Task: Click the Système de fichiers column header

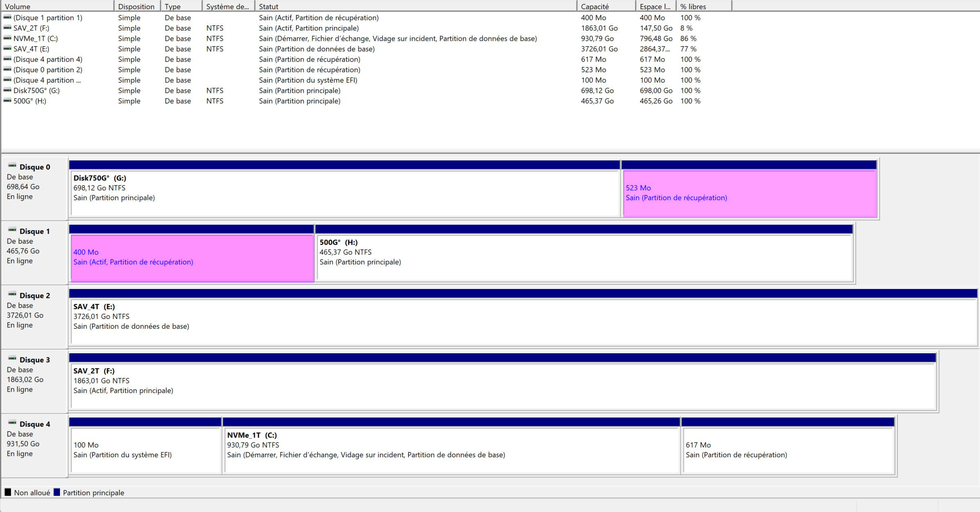Action: pyautogui.click(x=228, y=7)
